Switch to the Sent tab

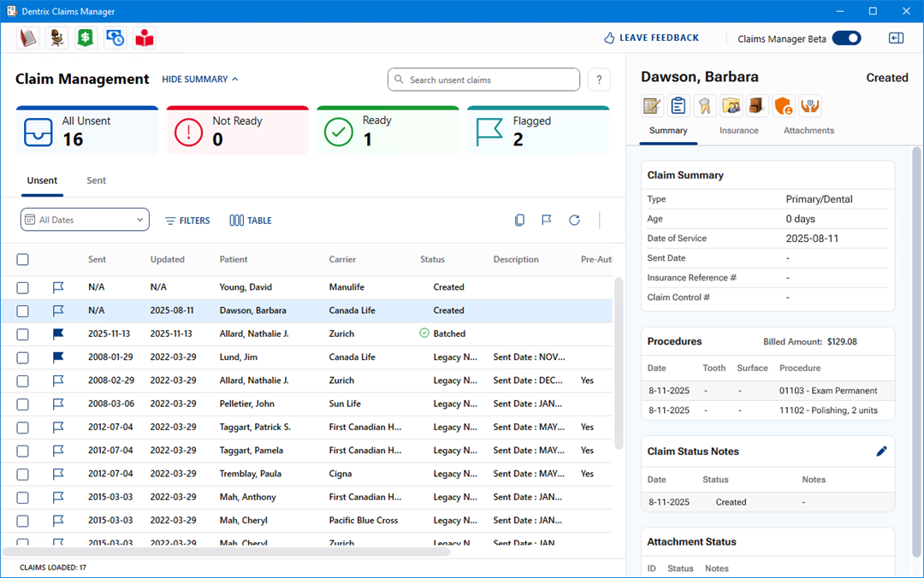tap(97, 180)
